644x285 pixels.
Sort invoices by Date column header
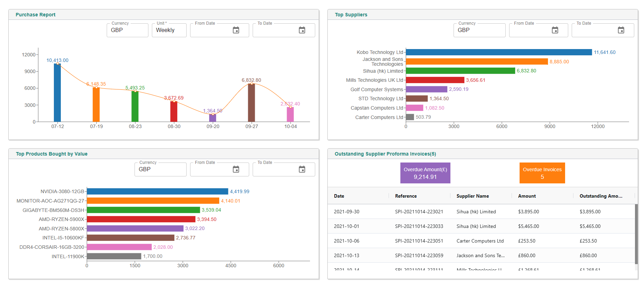click(x=339, y=196)
